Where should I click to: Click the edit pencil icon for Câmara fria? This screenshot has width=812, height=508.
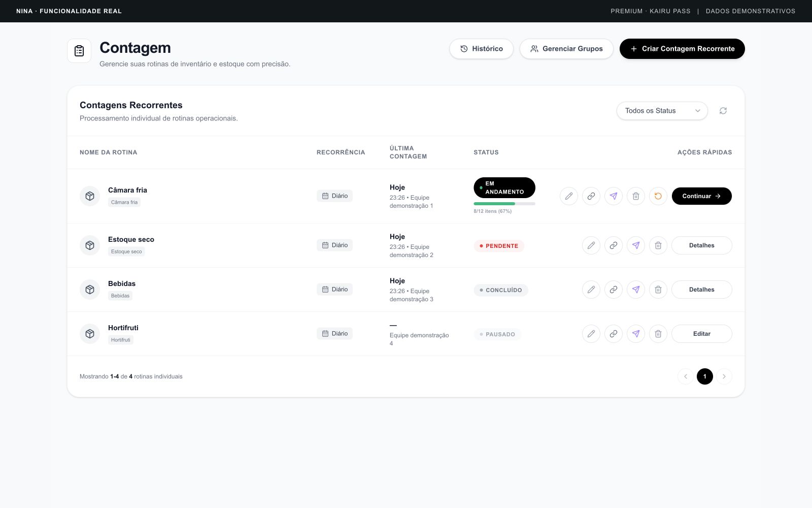coord(569,196)
